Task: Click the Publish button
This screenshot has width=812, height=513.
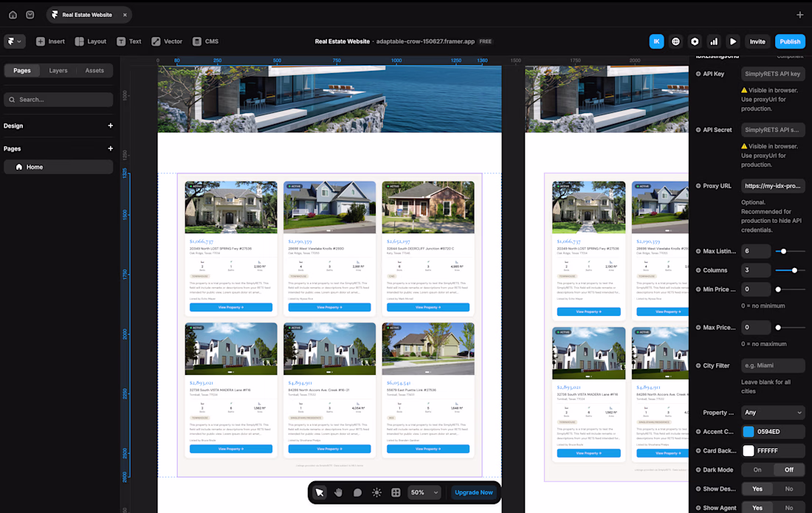Action: coord(790,41)
